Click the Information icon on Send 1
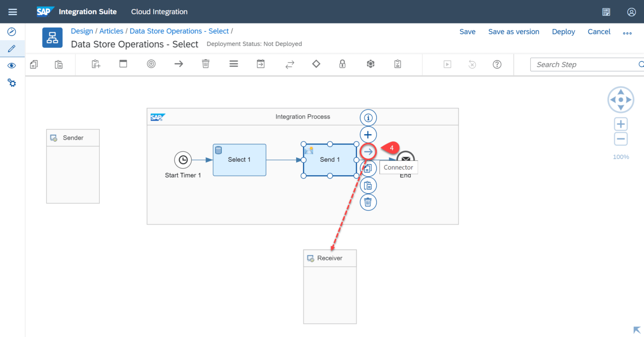 pyautogui.click(x=368, y=118)
